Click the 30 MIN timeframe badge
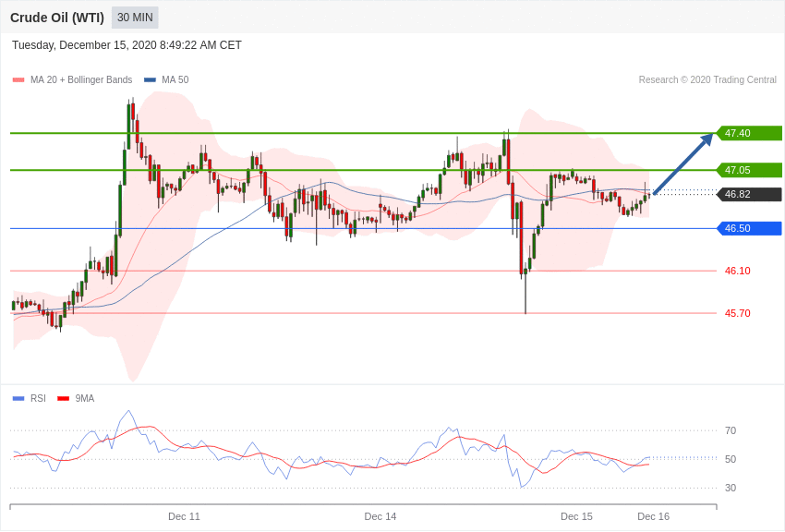The image size is (785, 532). [x=135, y=18]
